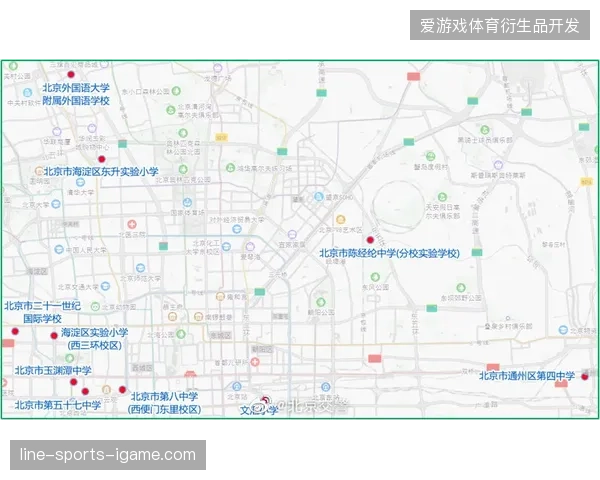600x480 pixels.
Task: Click the 北京动物园 zoo icon
Action: coord(95,307)
